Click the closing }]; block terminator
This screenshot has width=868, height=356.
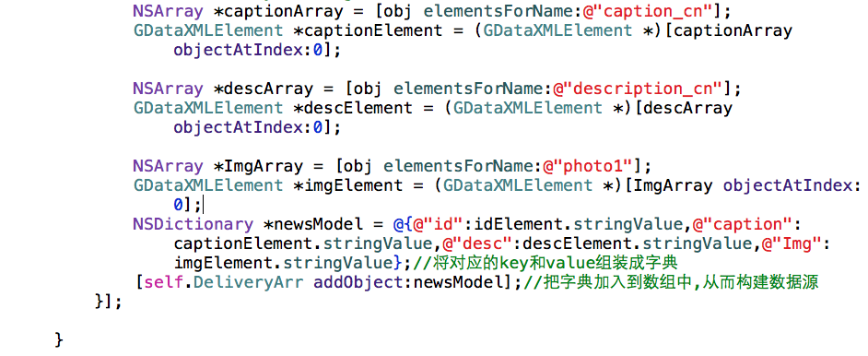coord(108,303)
